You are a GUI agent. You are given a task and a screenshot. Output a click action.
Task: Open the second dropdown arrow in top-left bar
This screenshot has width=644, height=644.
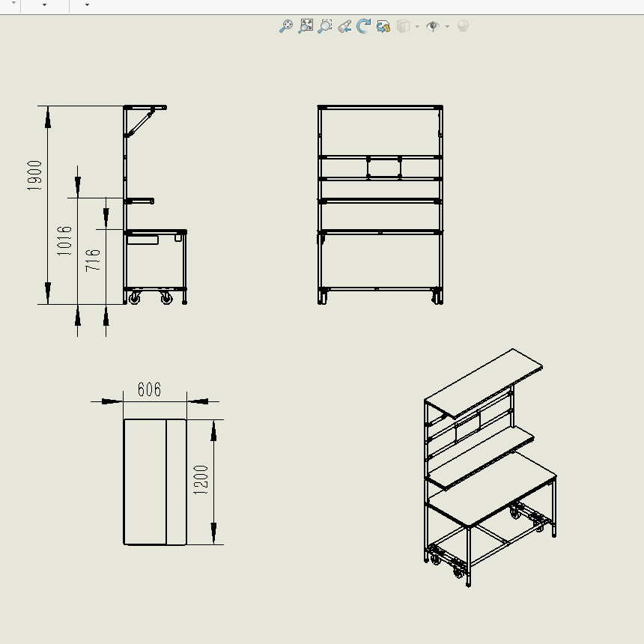click(44, 5)
